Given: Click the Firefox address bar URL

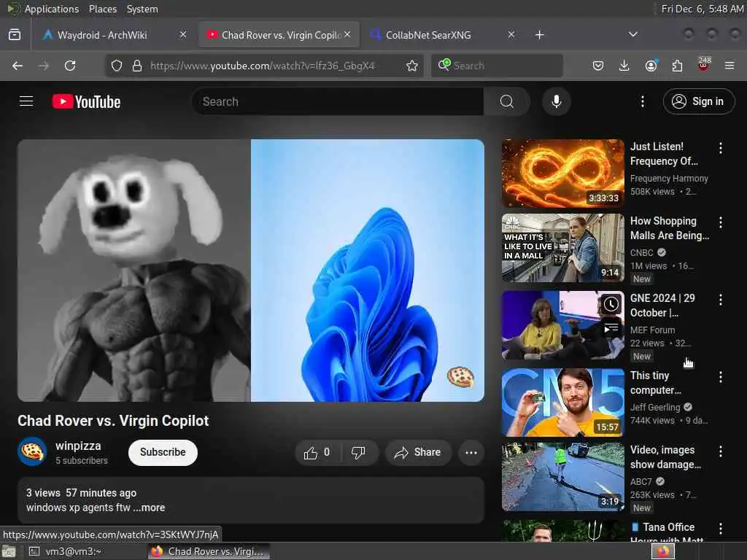Looking at the screenshot, I should pyautogui.click(x=263, y=66).
